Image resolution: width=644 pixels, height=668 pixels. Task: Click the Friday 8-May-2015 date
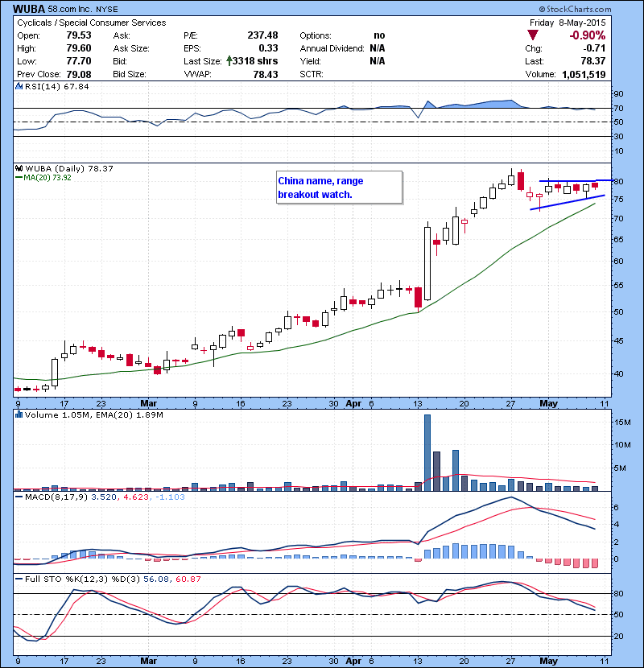point(568,23)
